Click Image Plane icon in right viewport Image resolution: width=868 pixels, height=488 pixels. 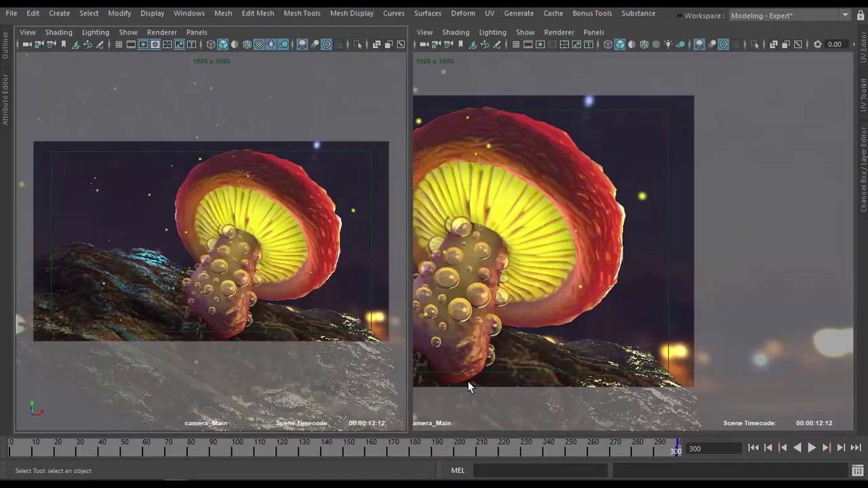click(x=474, y=44)
